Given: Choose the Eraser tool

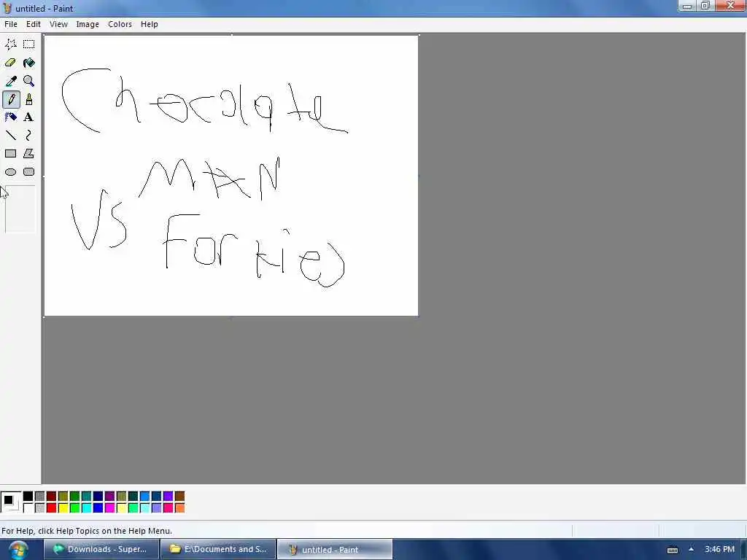Looking at the screenshot, I should click(10, 63).
